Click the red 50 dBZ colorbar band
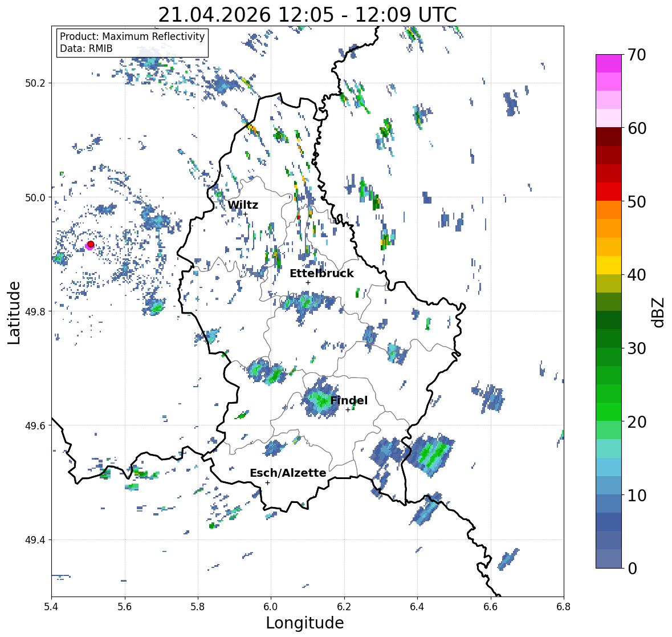672x637 pixels. pos(609,192)
